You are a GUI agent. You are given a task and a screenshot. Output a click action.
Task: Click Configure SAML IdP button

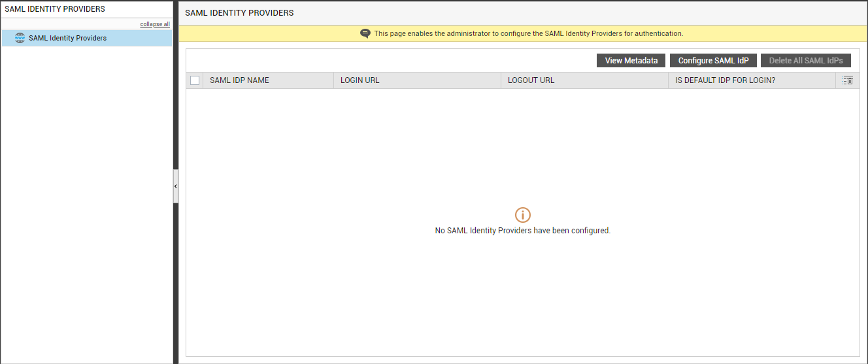[x=713, y=60]
